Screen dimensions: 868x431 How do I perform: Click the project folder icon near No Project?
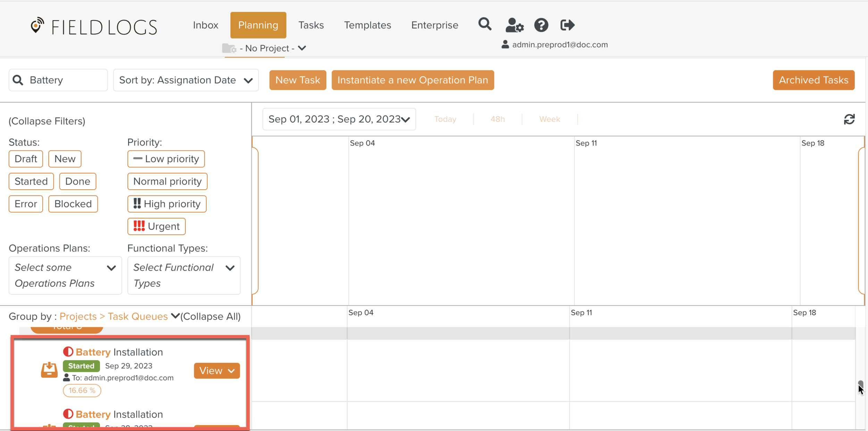[x=229, y=48]
